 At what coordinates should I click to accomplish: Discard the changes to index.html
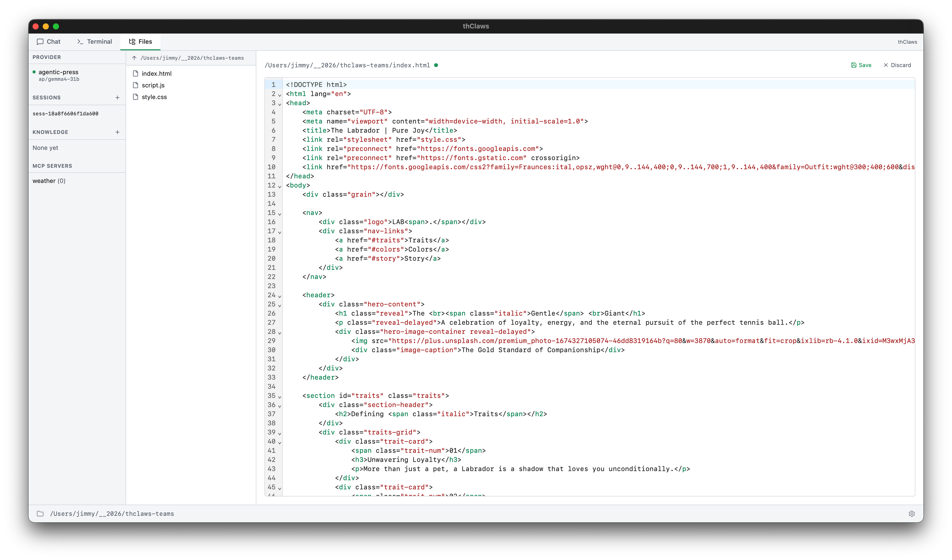898,65
